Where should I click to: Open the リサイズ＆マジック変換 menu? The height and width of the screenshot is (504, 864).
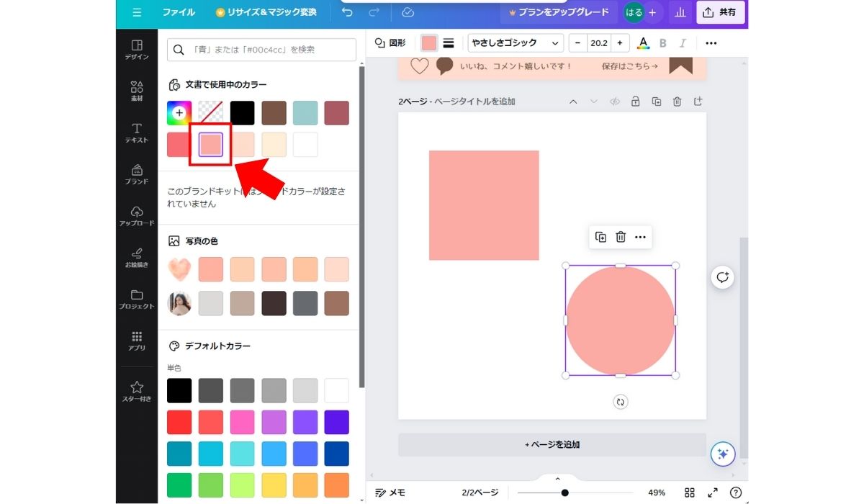(266, 12)
